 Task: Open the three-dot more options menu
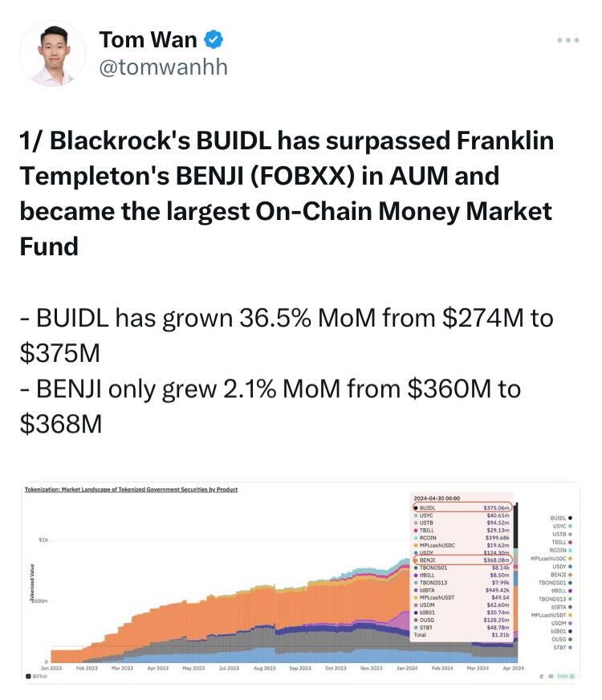tap(567, 40)
